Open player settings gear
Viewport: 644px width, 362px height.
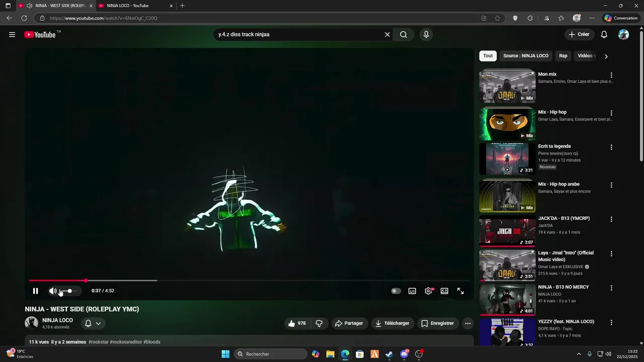(428, 291)
